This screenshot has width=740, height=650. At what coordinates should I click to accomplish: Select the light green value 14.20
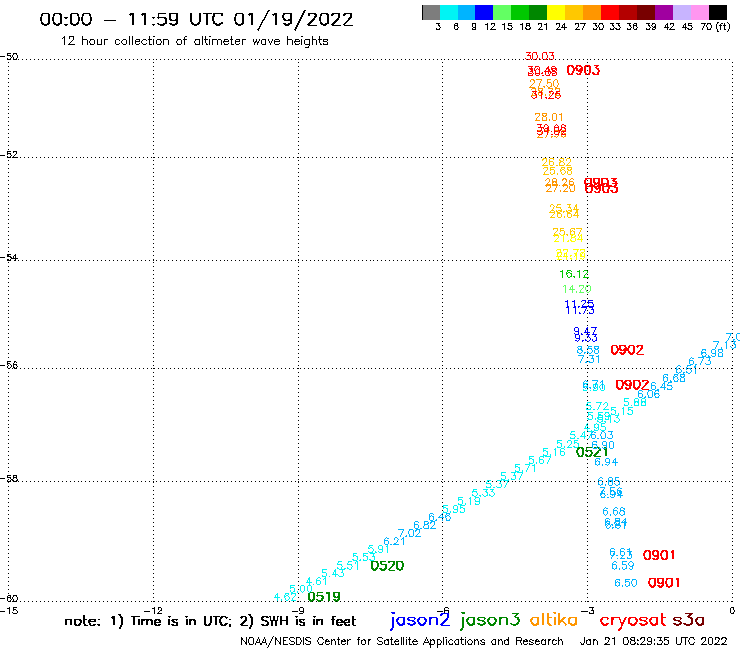pos(577,289)
